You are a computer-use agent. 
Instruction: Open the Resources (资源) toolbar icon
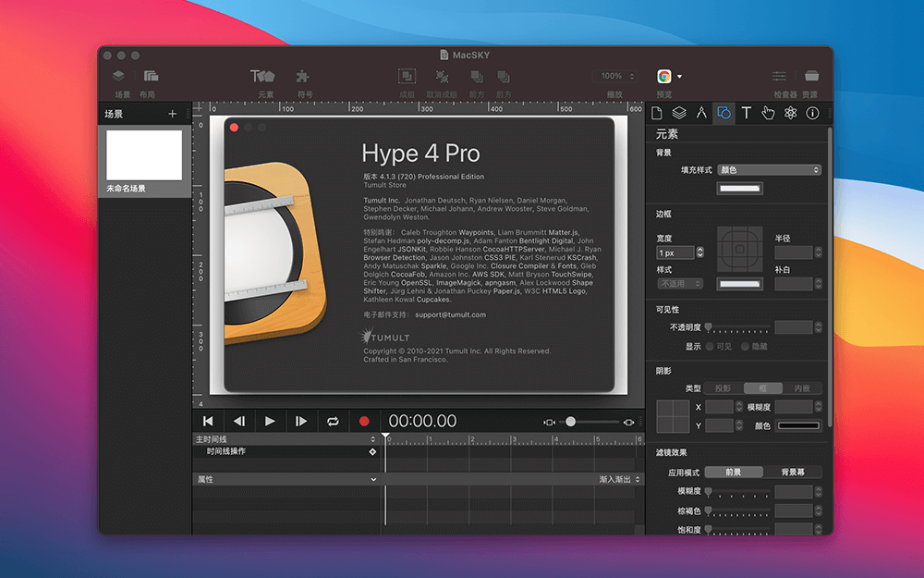click(811, 76)
